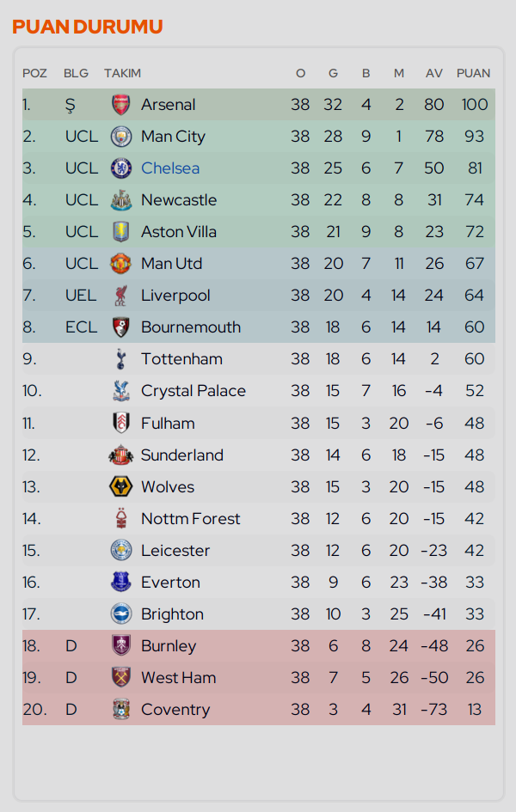Click the Man City club badge

[x=120, y=137]
